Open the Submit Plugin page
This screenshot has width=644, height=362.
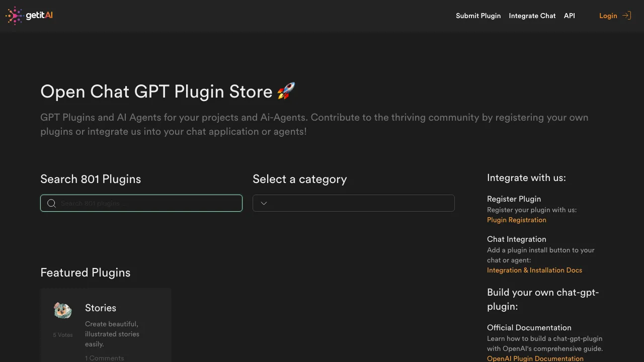(x=478, y=16)
